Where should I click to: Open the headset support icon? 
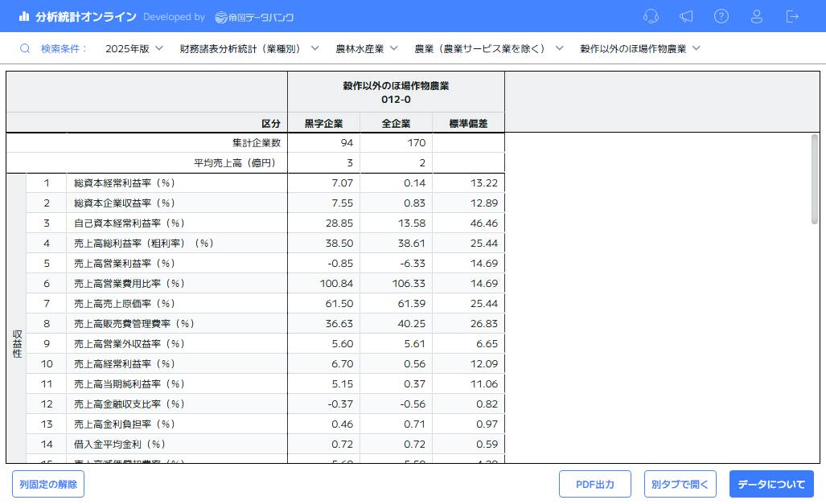(x=651, y=16)
